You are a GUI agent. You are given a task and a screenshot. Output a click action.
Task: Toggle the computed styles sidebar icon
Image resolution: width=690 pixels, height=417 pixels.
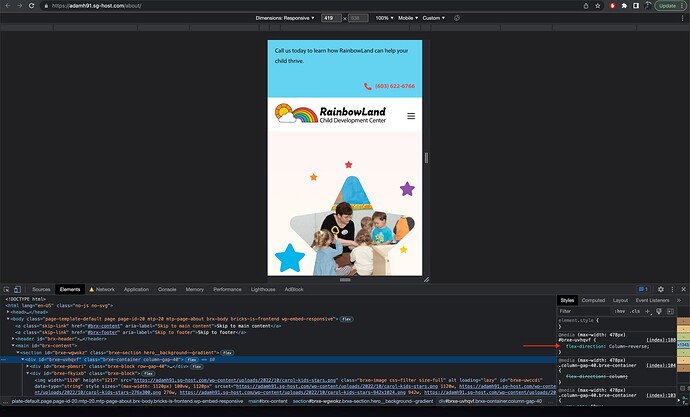670,311
